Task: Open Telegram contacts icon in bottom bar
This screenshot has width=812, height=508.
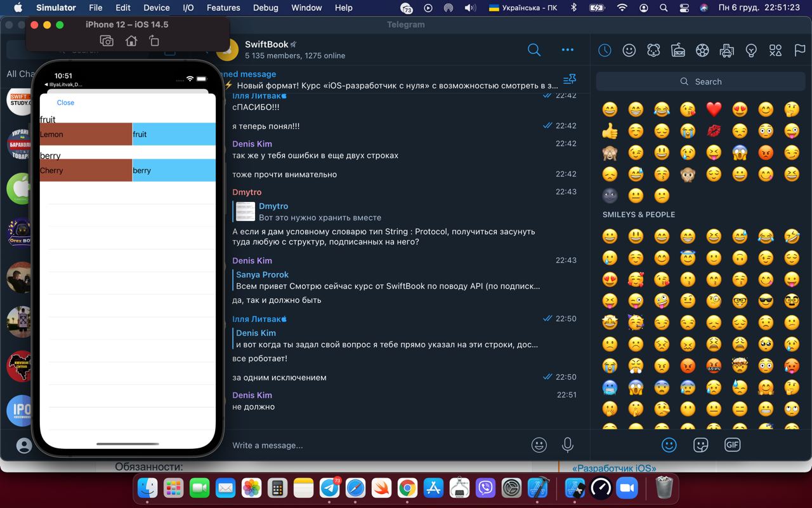Action: (x=24, y=445)
